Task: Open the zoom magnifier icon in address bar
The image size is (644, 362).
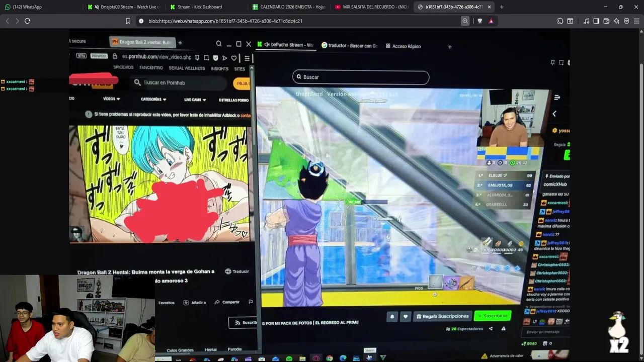Action: [465, 21]
